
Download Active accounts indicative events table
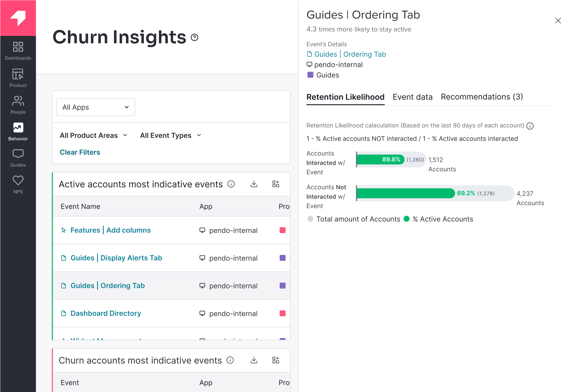click(254, 184)
